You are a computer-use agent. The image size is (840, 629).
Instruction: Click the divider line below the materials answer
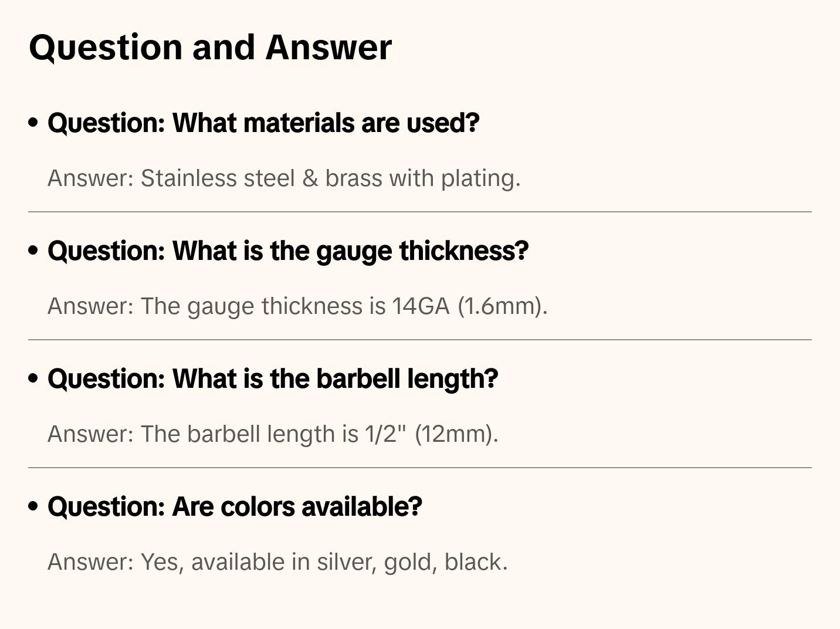[x=420, y=212]
